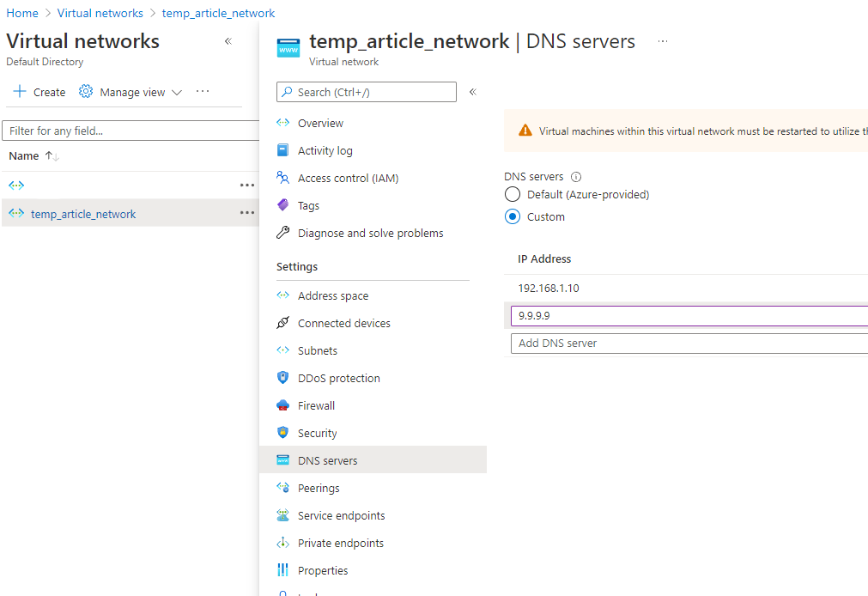Click the DDoS protection shield icon

click(283, 378)
